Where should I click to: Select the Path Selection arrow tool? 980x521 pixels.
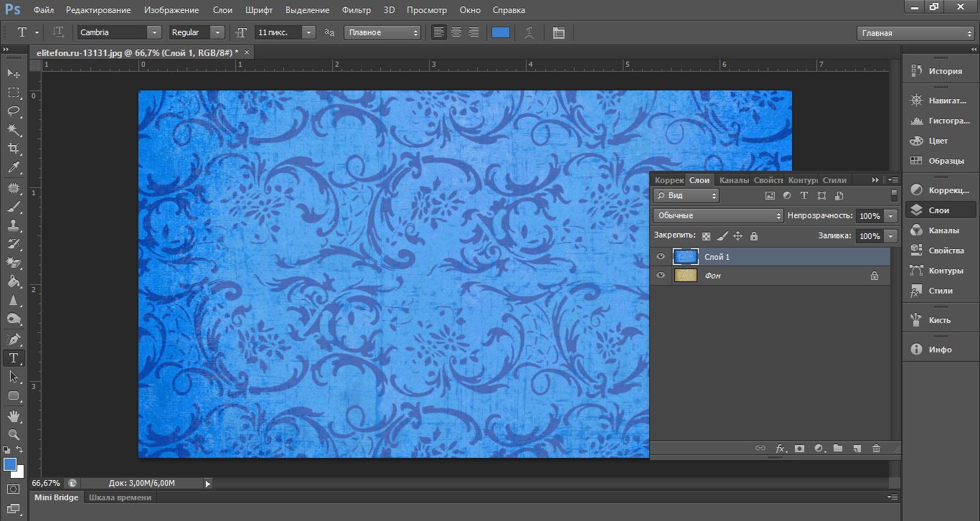(x=14, y=376)
